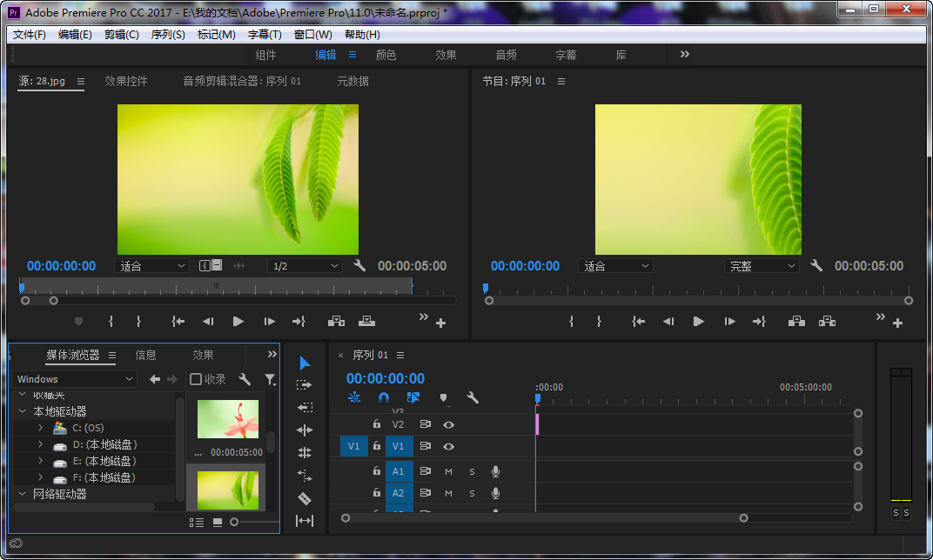Open the Windows dropdown in Media Browser
Screen dimensions: 933x560
click(74, 378)
